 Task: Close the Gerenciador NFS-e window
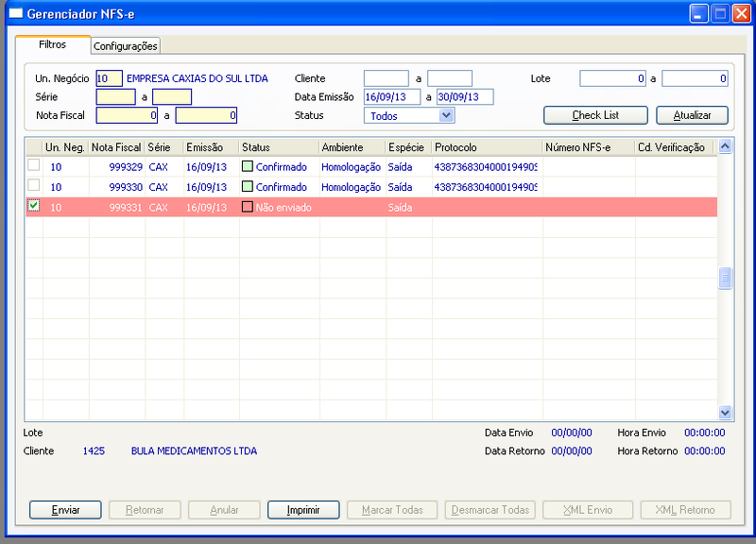click(x=742, y=13)
